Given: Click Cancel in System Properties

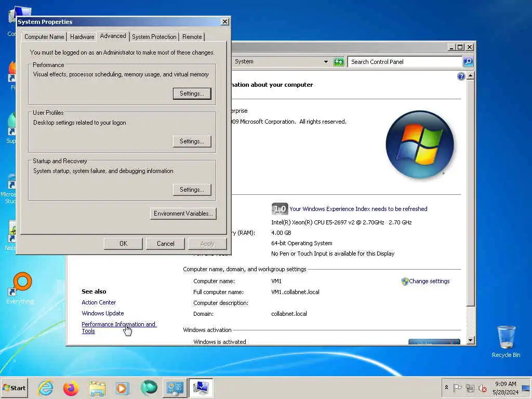Looking at the screenshot, I should pyautogui.click(x=165, y=244).
